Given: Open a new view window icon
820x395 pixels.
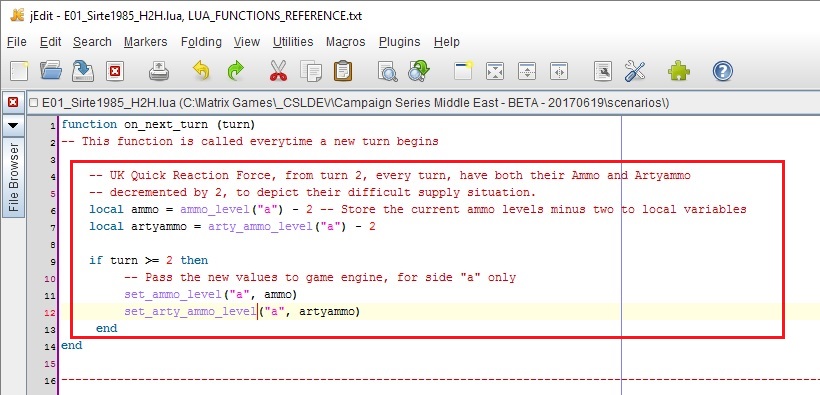Looking at the screenshot, I should point(463,71).
